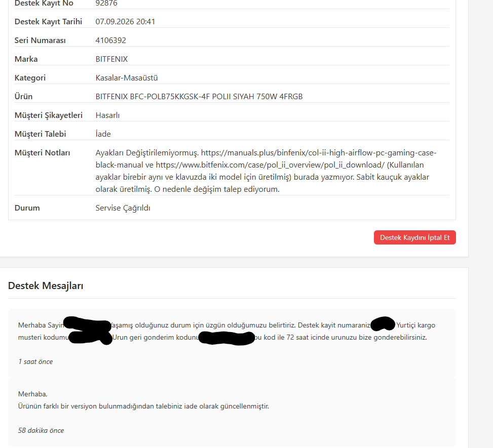Click the Marka label
Screen dimensions: 493x448
(x=26, y=59)
